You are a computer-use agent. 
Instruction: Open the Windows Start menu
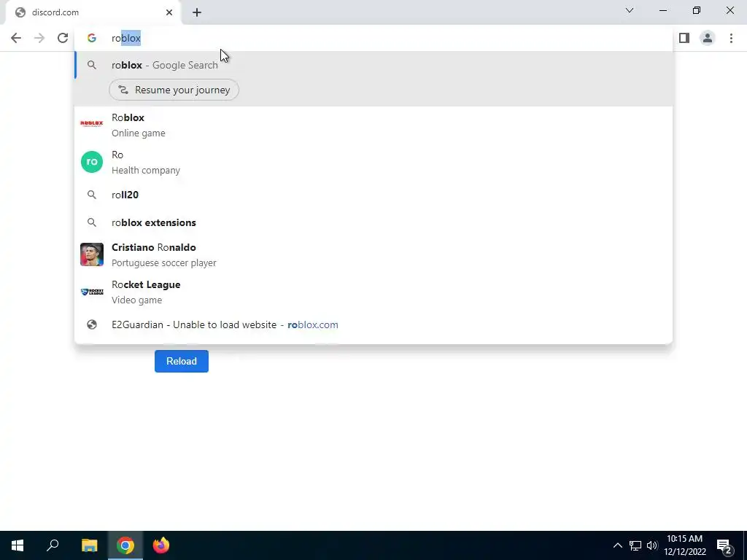pyautogui.click(x=18, y=545)
